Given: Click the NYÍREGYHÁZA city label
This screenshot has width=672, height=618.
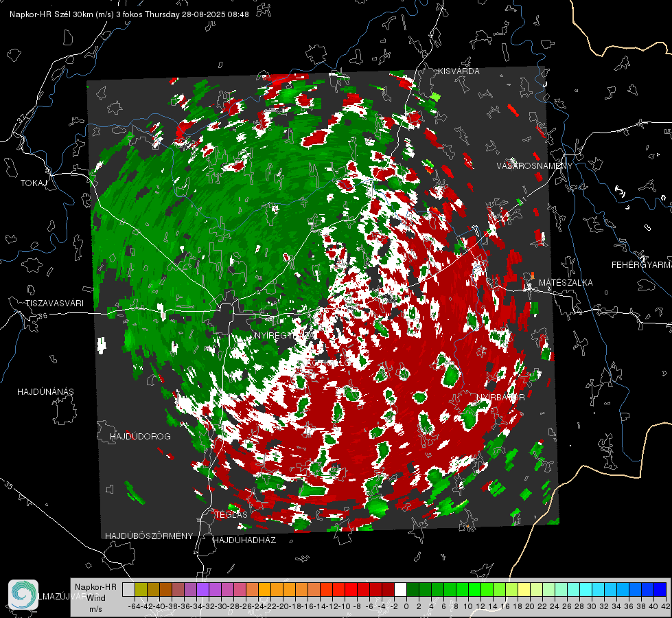Looking at the screenshot, I should (x=284, y=335).
